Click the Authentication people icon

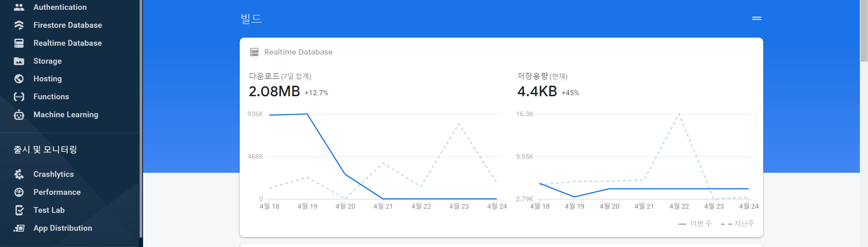pyautogui.click(x=19, y=7)
